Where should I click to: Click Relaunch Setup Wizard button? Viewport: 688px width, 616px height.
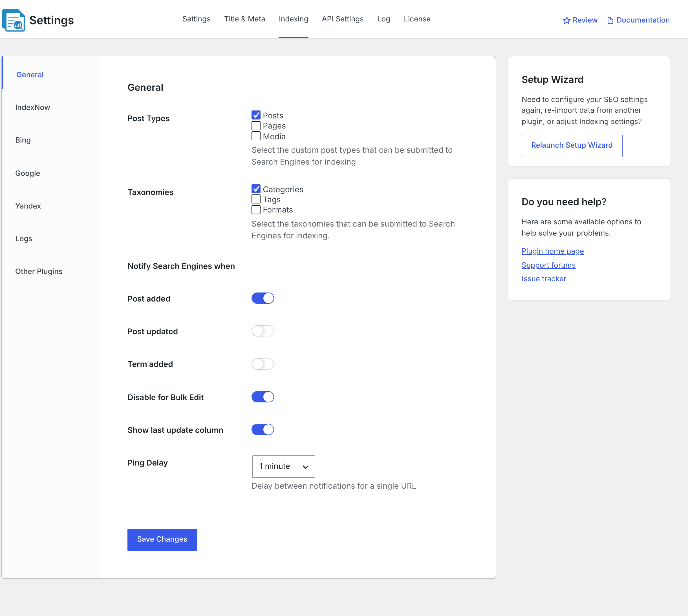(x=572, y=145)
